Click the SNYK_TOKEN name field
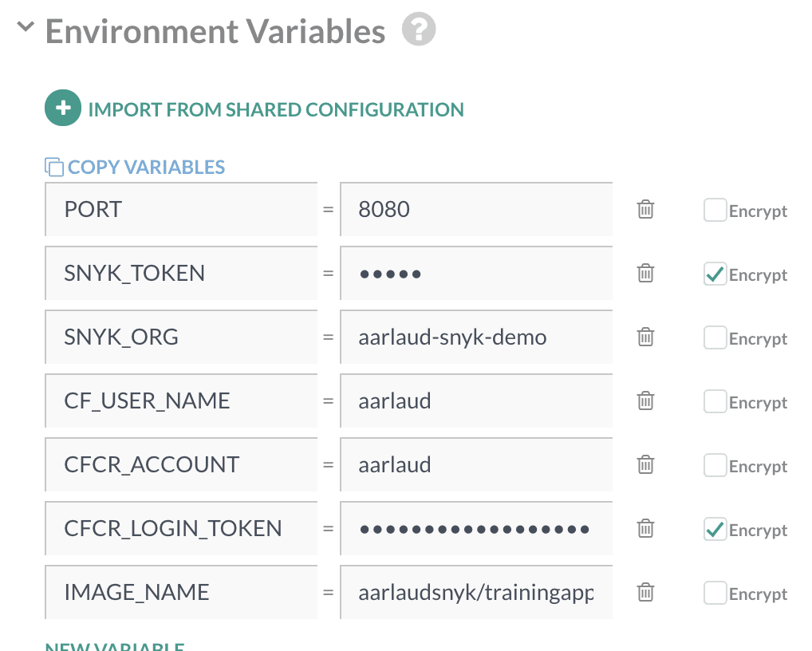The height and width of the screenshot is (651, 812). click(181, 273)
